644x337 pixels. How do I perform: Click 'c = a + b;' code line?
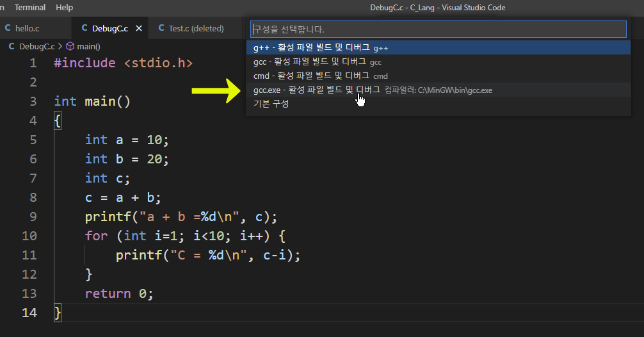pos(123,198)
